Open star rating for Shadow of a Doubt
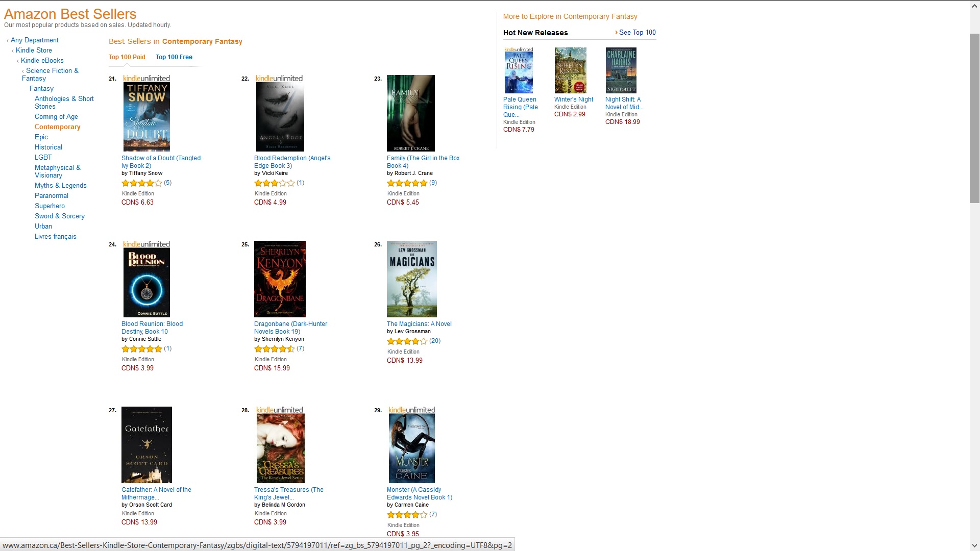The width and height of the screenshot is (980, 551). point(142,183)
